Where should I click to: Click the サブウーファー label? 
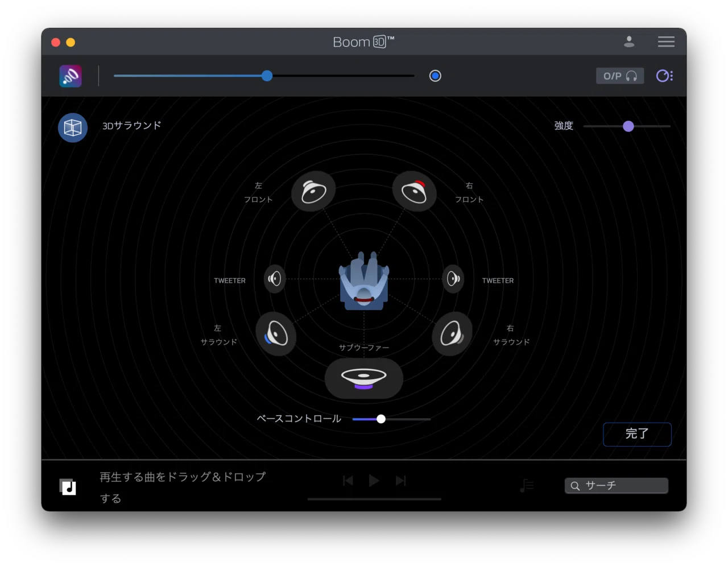point(364,348)
